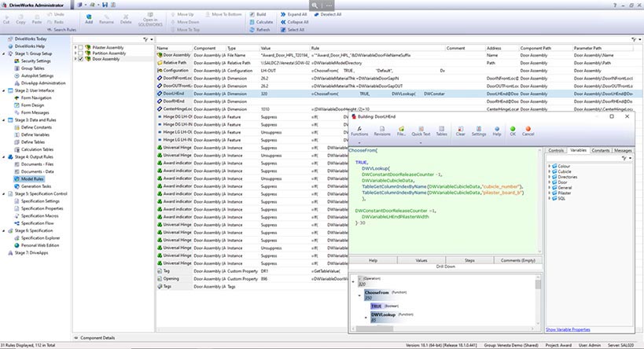Collapse Stage 4: Output Rules
The image size is (644, 349).
click(x=4, y=157)
